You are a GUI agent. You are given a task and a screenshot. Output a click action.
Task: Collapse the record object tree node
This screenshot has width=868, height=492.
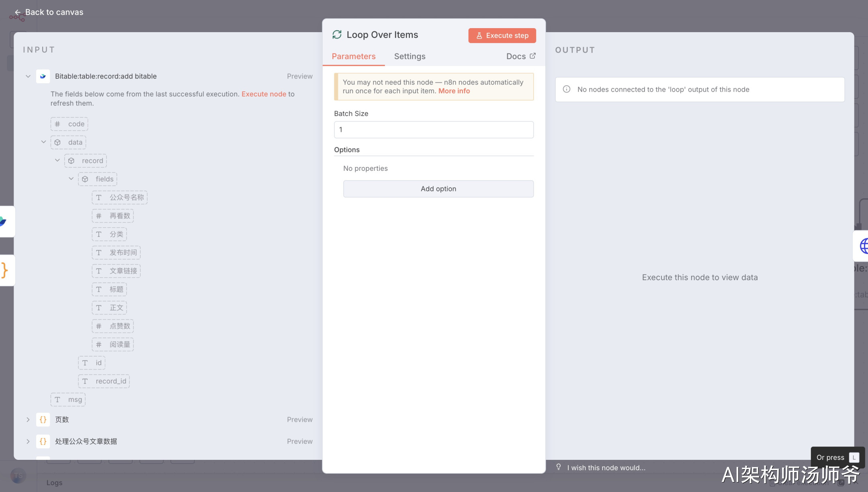(x=57, y=160)
